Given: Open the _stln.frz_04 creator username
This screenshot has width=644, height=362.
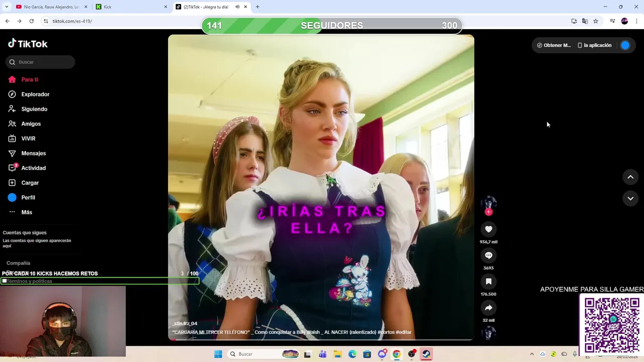Looking at the screenshot, I should click(185, 323).
